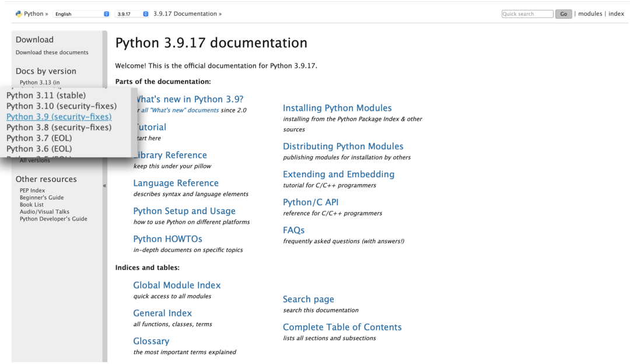Open the All versions link
The height and width of the screenshot is (364, 630).
(35, 160)
